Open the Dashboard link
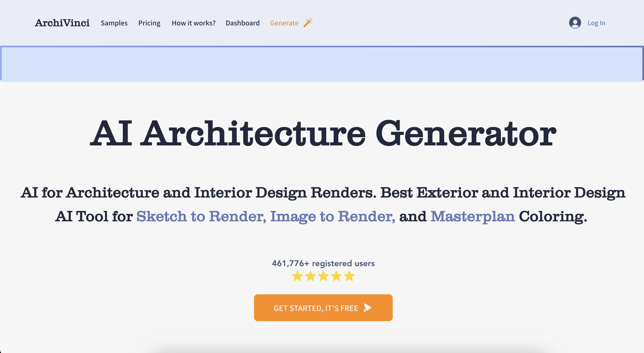This screenshot has height=353, width=644. tap(242, 23)
